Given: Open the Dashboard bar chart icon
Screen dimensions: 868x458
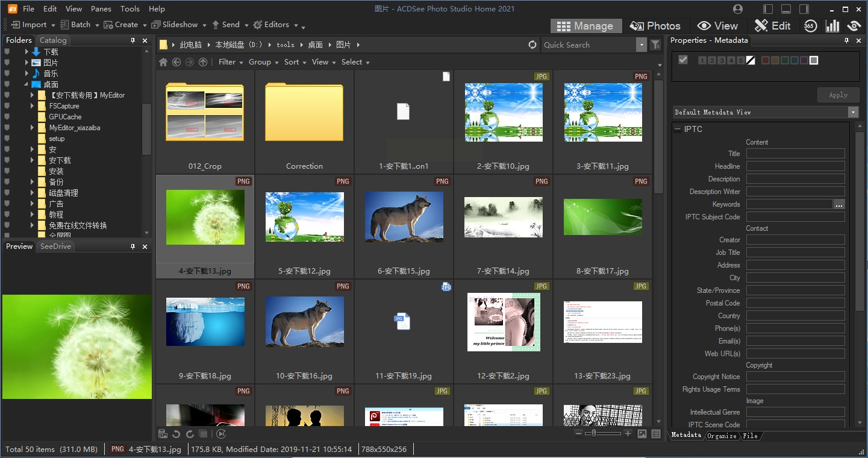Looking at the screenshot, I should point(832,25).
